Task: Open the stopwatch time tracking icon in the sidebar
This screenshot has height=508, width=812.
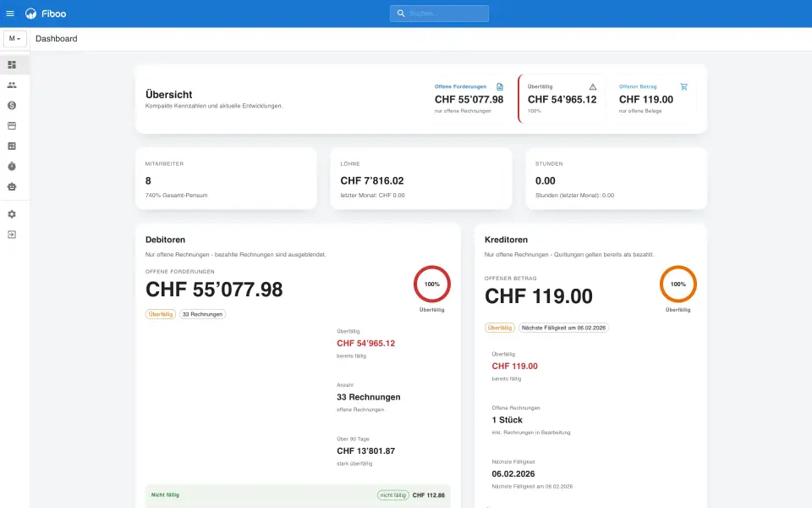Action: (12, 167)
